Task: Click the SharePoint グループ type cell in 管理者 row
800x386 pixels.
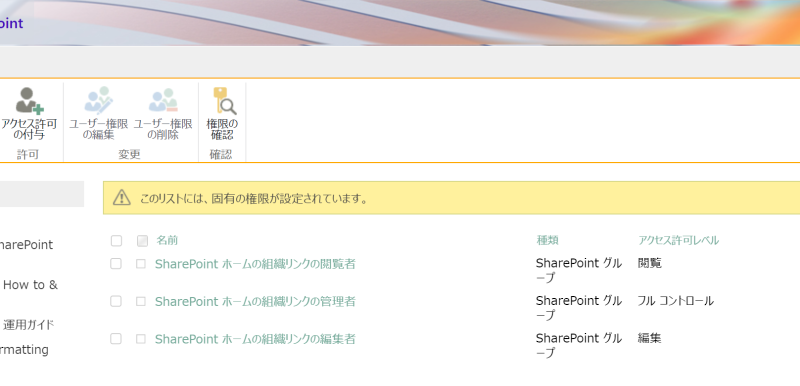Action: [579, 308]
